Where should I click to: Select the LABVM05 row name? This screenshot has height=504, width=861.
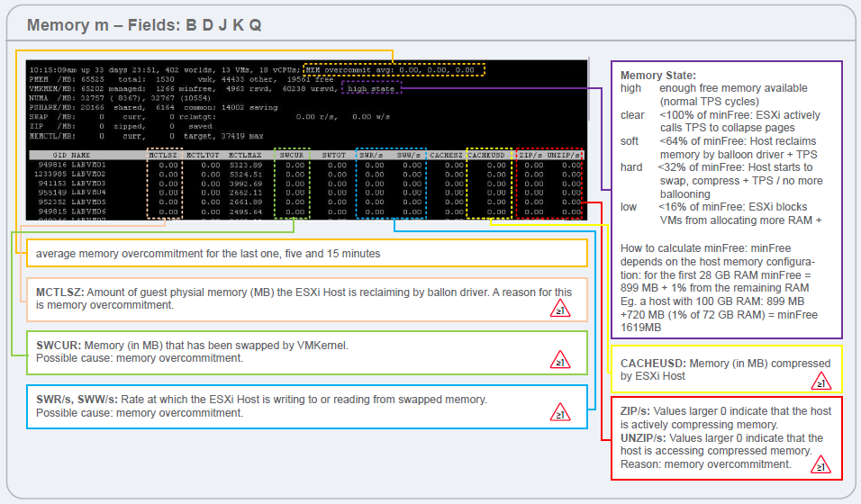(88, 202)
